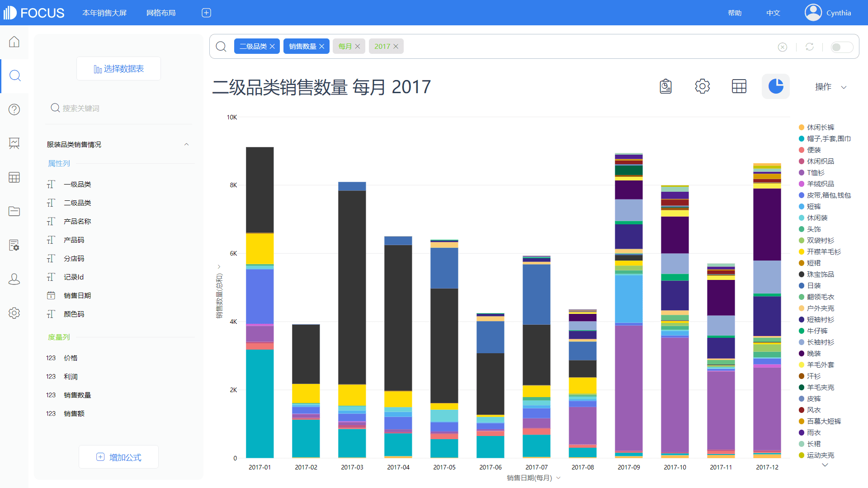Select the 产品名称 column
Image resolution: width=868 pixels, height=488 pixels.
(x=77, y=222)
